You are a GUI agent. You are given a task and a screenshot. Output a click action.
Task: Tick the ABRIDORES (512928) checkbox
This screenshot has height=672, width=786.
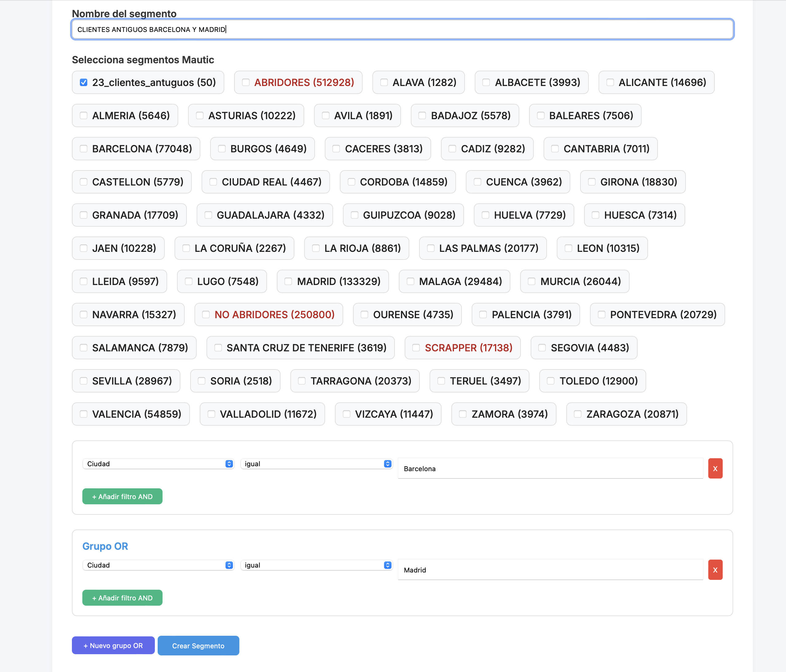coord(246,82)
